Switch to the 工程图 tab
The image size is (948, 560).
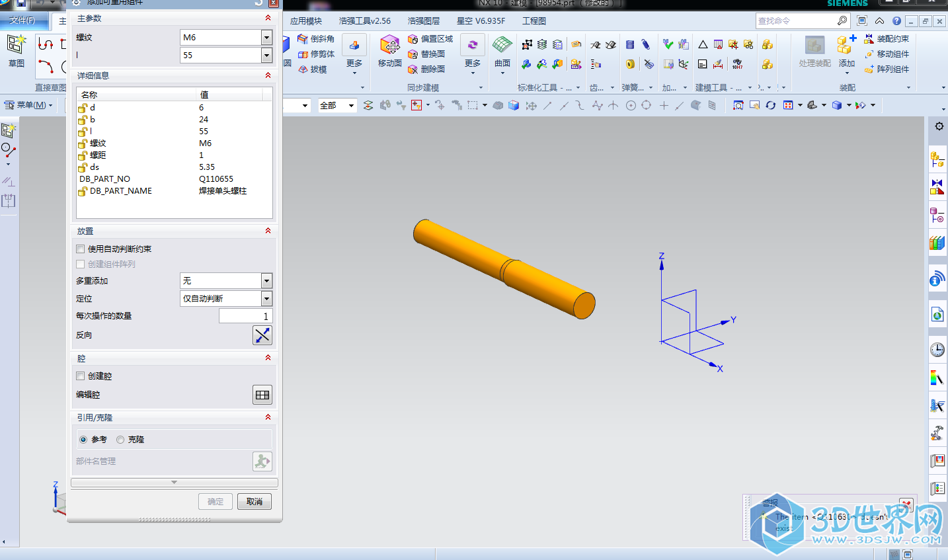pos(534,21)
